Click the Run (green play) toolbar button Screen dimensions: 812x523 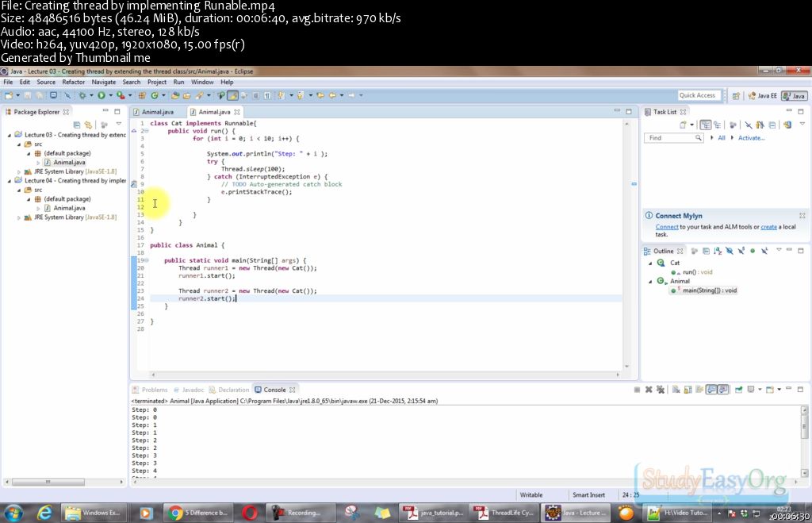coord(101,95)
